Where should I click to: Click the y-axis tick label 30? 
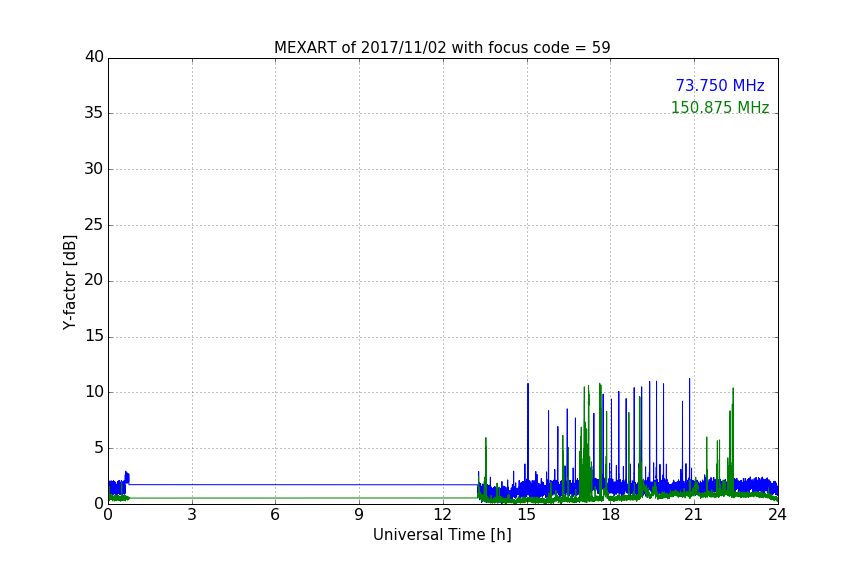tap(94, 169)
